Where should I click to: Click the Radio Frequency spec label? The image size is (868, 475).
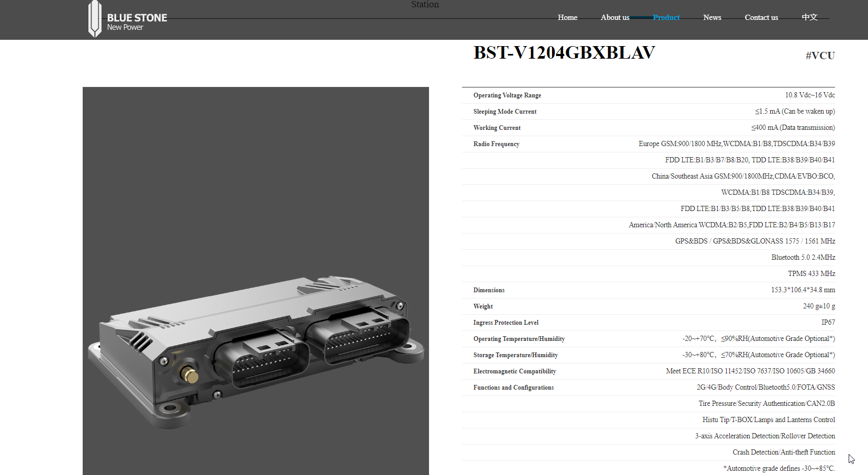pos(496,144)
